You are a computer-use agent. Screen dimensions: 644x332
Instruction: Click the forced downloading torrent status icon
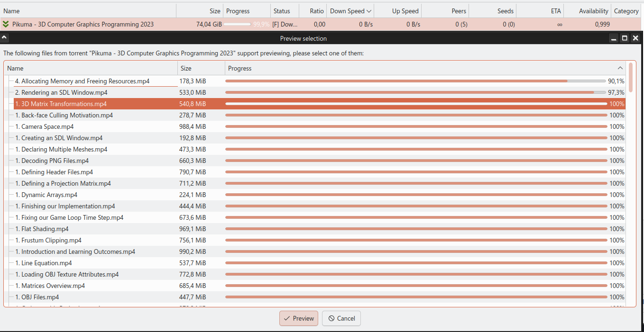point(6,24)
